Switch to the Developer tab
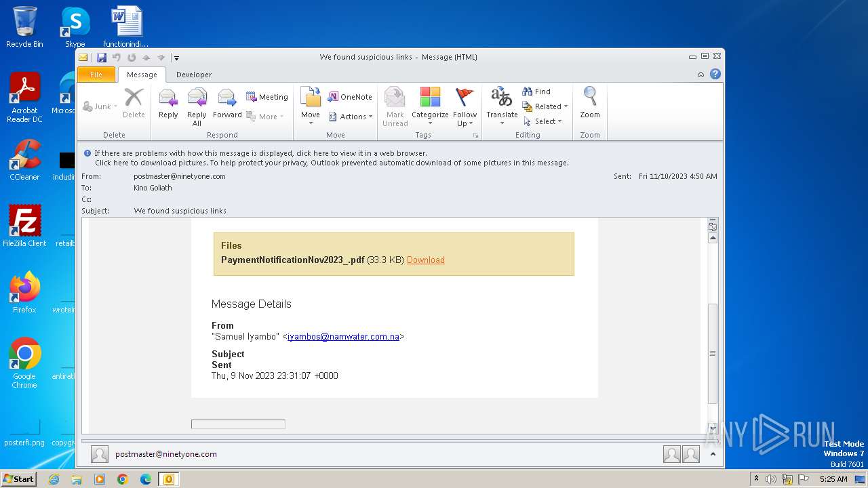This screenshot has height=488, width=868. (x=194, y=75)
